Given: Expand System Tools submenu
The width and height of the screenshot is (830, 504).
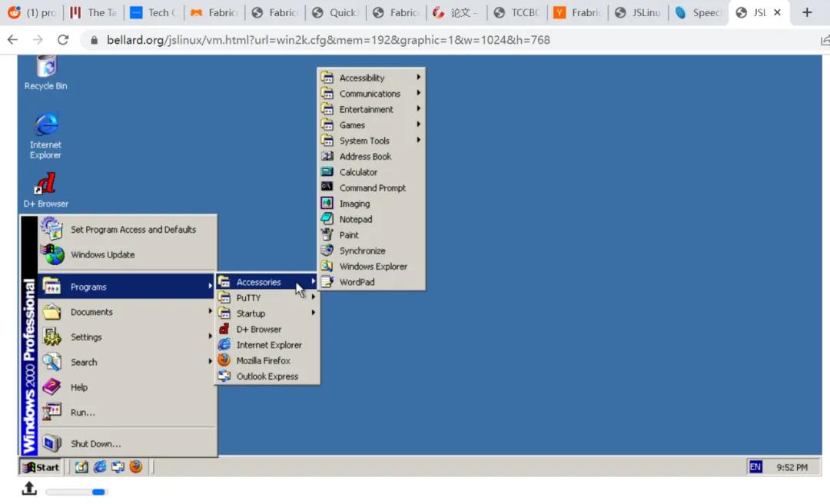Looking at the screenshot, I should pyautogui.click(x=371, y=141).
